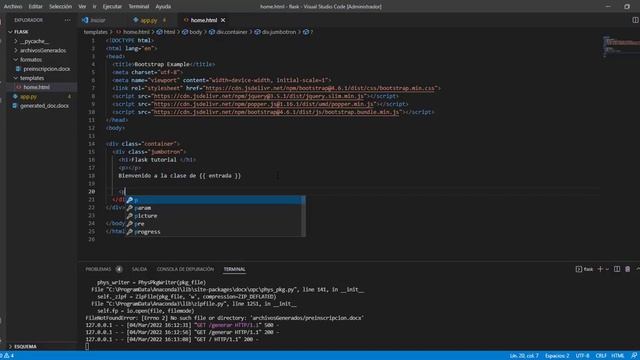The height and width of the screenshot is (360, 640).
Task: Open the Selección menu
Action: 60,7
